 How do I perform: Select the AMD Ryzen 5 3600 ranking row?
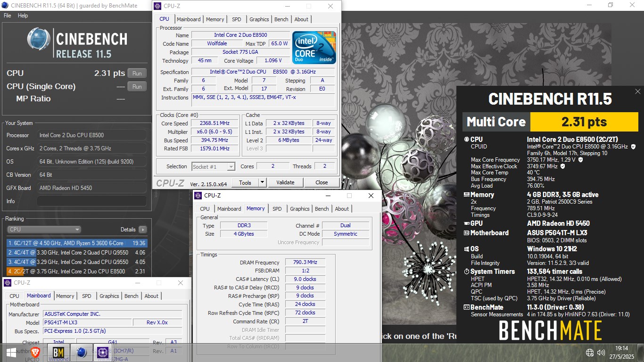point(77,243)
